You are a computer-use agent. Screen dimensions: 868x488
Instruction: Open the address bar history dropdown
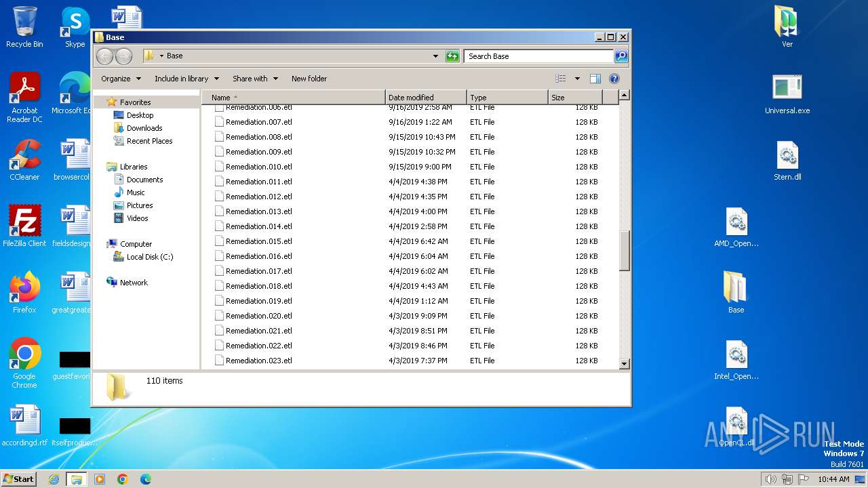pyautogui.click(x=435, y=56)
